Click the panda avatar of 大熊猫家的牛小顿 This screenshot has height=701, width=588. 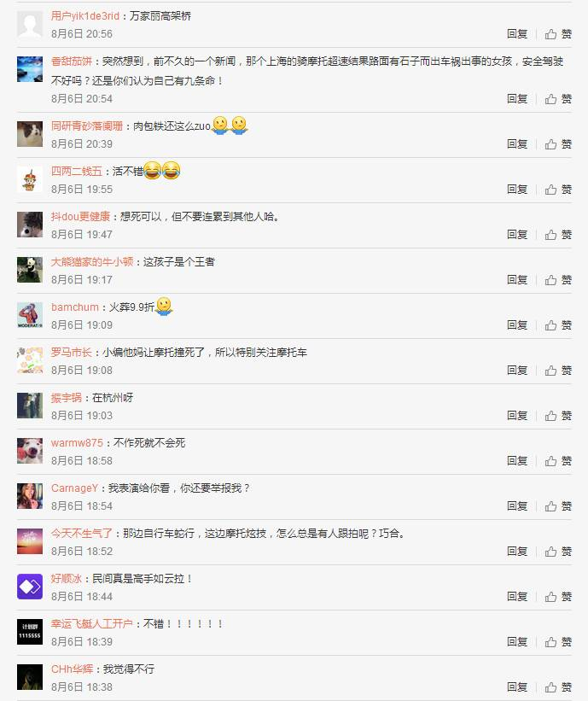tap(30, 270)
